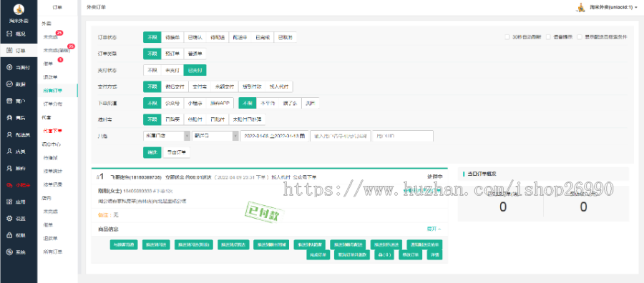Open the red 小程序 sidebar icon
The image size is (644, 283).
click(9, 185)
